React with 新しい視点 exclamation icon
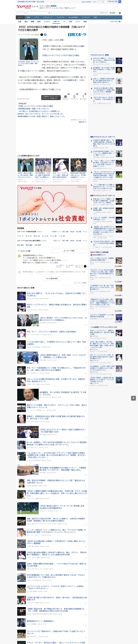The width and height of the screenshot is (138, 644). [x=83, y=96]
